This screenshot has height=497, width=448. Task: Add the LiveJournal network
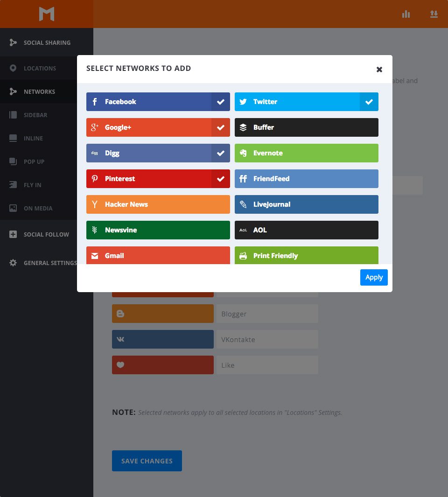click(306, 204)
